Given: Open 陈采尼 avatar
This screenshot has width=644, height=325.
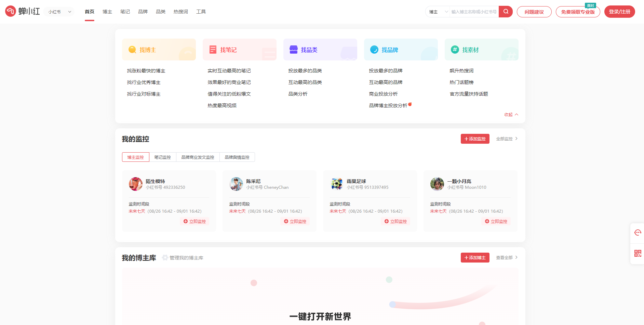Looking at the screenshot, I should (x=236, y=184).
